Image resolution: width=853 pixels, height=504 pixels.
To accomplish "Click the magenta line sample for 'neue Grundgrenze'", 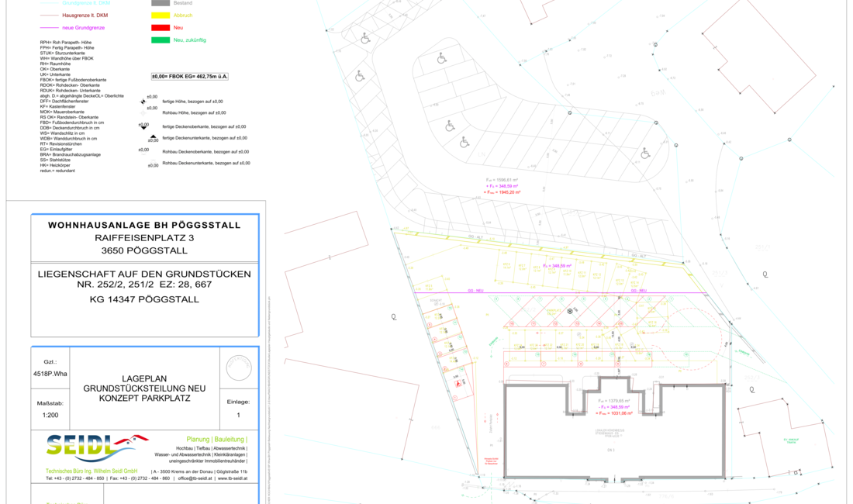I will 49,28.
